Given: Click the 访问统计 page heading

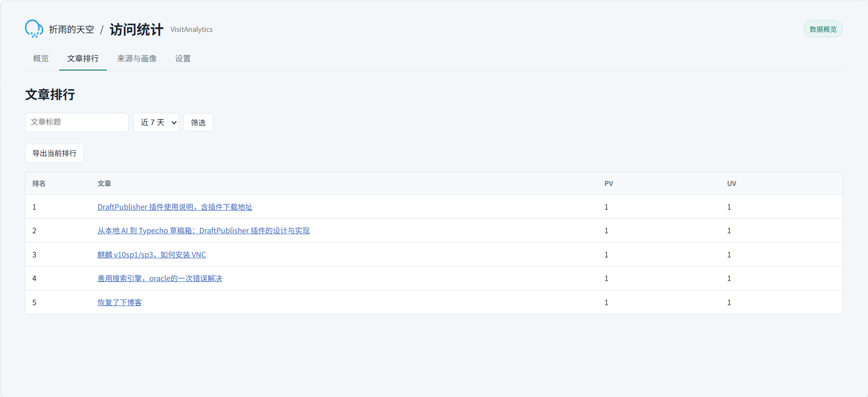Looking at the screenshot, I should (x=136, y=30).
